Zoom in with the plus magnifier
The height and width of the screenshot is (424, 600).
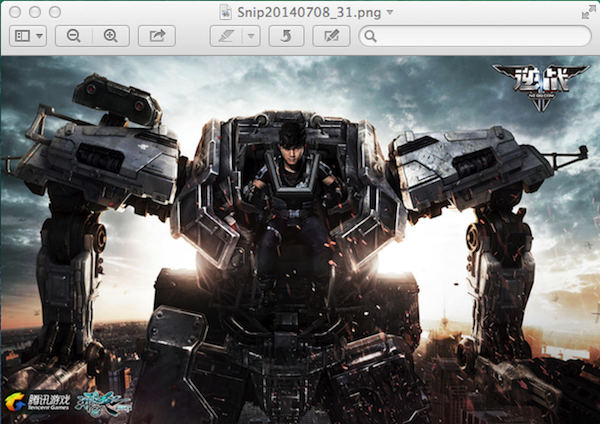tap(111, 36)
